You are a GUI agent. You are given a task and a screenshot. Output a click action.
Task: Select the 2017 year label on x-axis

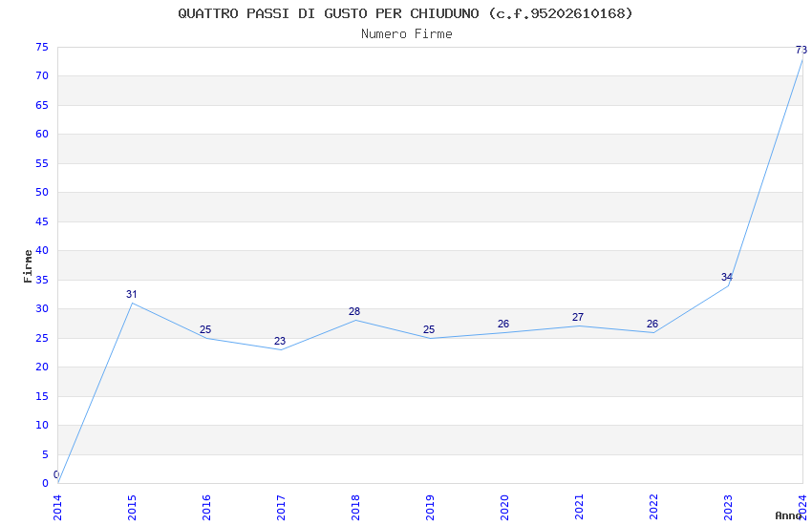tap(281, 508)
